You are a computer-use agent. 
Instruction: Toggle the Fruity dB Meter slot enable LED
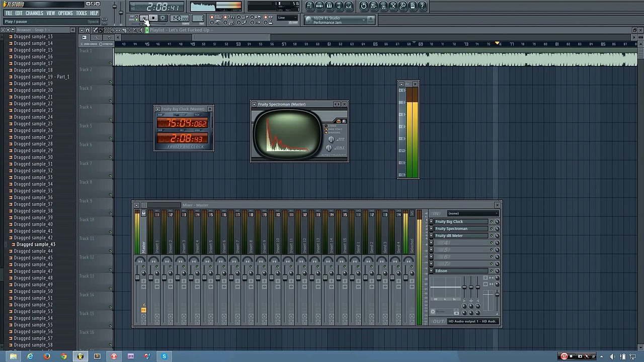click(x=492, y=236)
